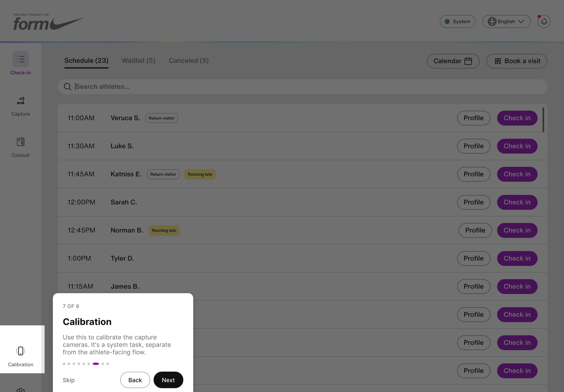
Task: Click the schedule list scrollbar
Action: pyautogui.click(x=543, y=120)
